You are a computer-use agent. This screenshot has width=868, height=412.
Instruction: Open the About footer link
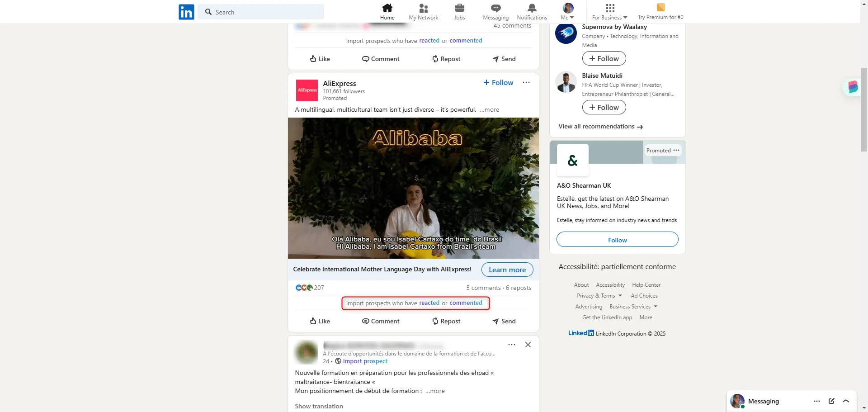point(581,285)
